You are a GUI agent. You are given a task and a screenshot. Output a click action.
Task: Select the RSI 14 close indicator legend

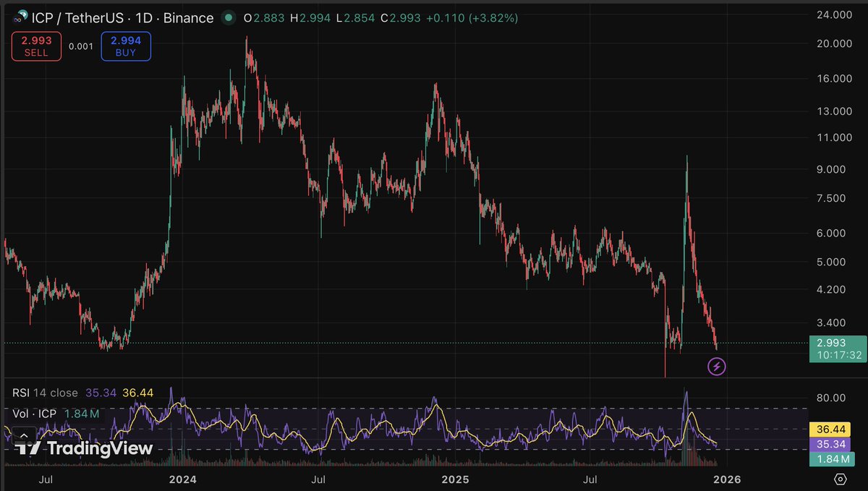(x=46, y=393)
